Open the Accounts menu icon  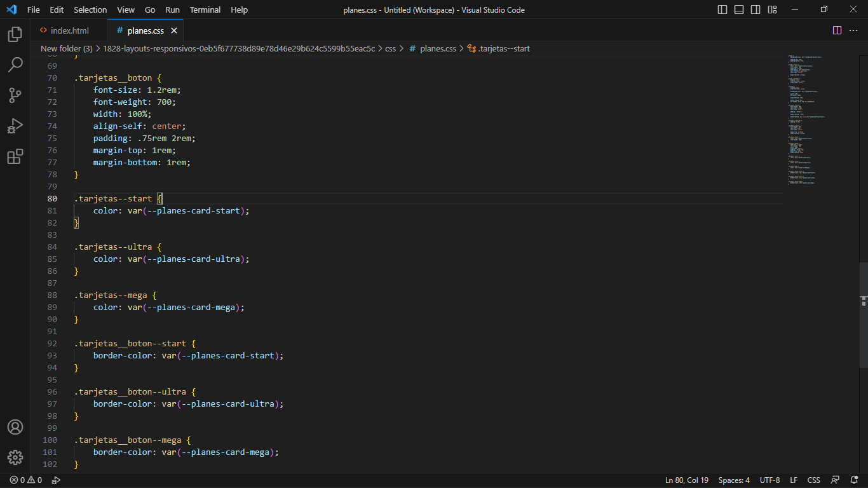click(x=15, y=427)
